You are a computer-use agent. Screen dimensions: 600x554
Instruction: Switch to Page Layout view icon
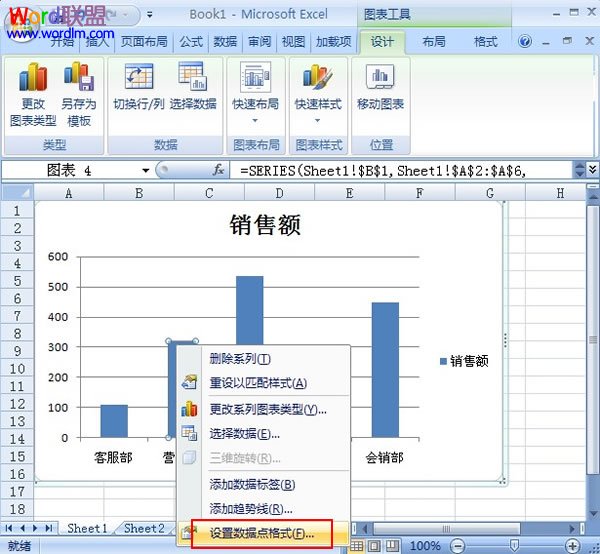374,546
